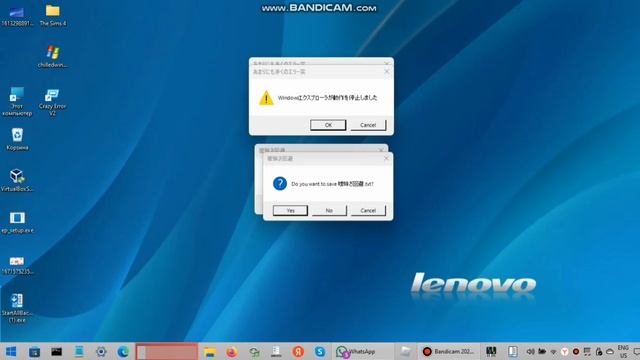640x360 pixels.
Task: Click No in the save prompt dialog
Action: pos(329,210)
